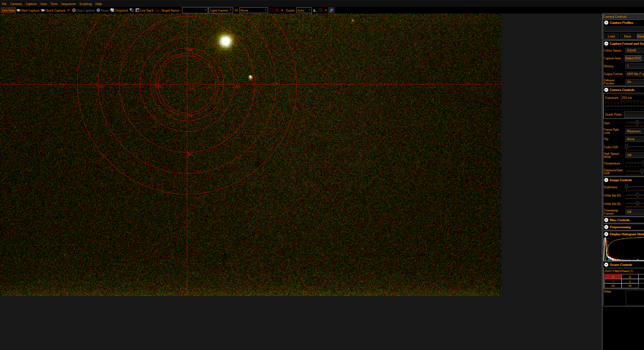Screen dimensions: 644x350
Task: Open the Light Frames dropdown
Action: 221,10
